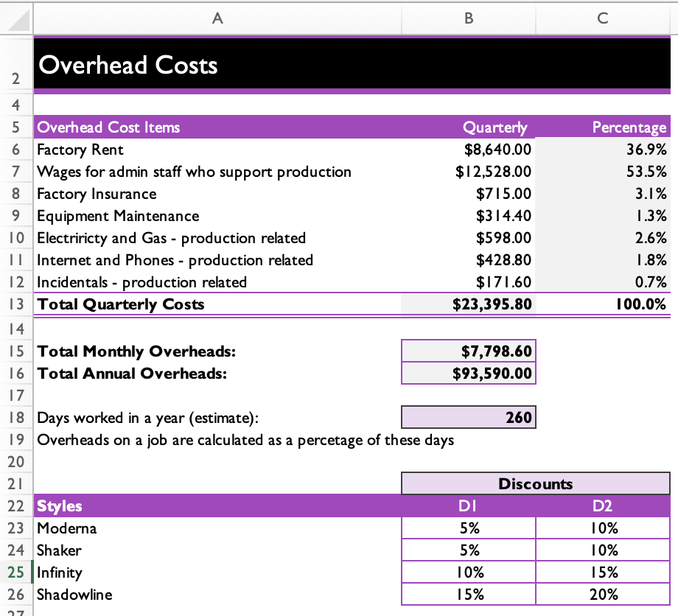The height and width of the screenshot is (616, 678).
Task: Click the Equipment Maintenance cell
Action: pyautogui.click(x=217, y=216)
